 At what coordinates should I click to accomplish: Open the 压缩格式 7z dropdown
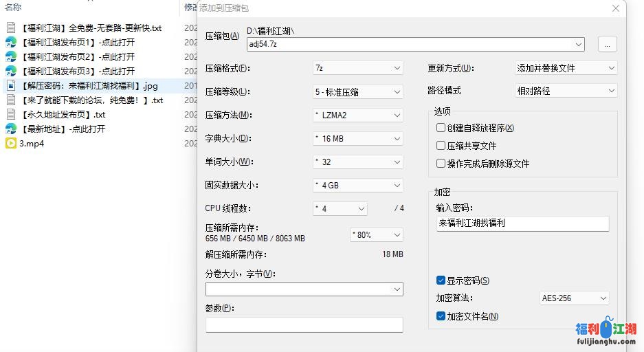[357, 68]
